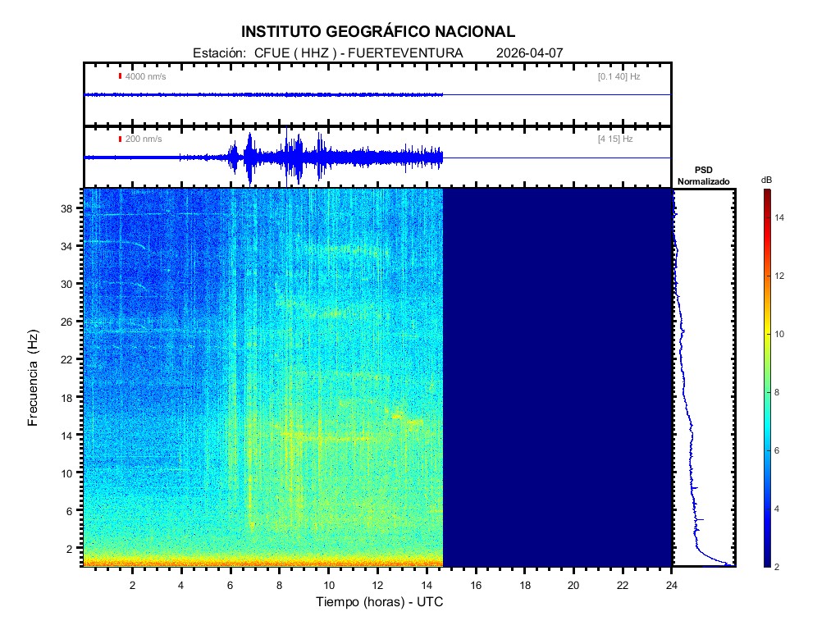Click the red 200 nm/s scale marker
The image size is (840, 630).
tap(121, 139)
